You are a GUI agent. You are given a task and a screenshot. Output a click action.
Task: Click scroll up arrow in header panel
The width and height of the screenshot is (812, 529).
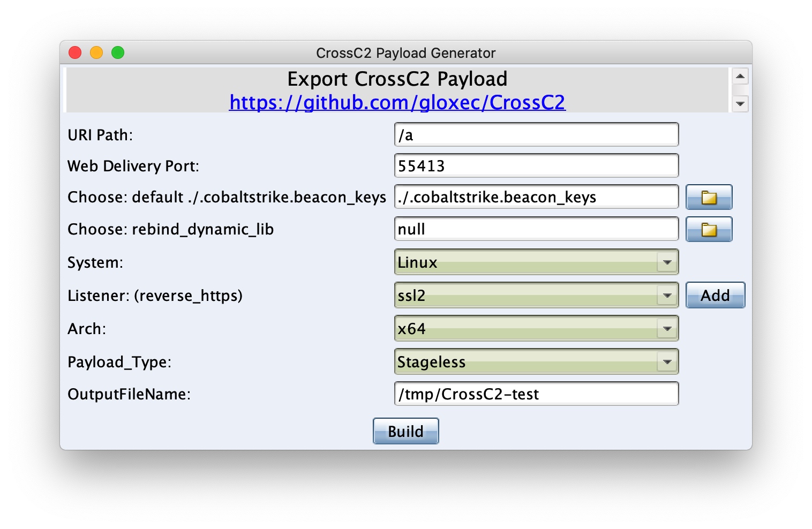(740, 76)
